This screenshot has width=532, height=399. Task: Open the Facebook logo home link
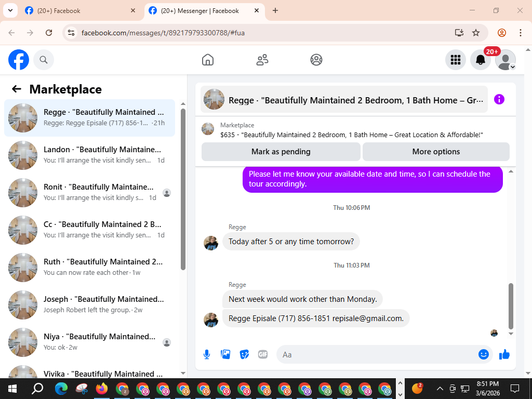point(19,60)
